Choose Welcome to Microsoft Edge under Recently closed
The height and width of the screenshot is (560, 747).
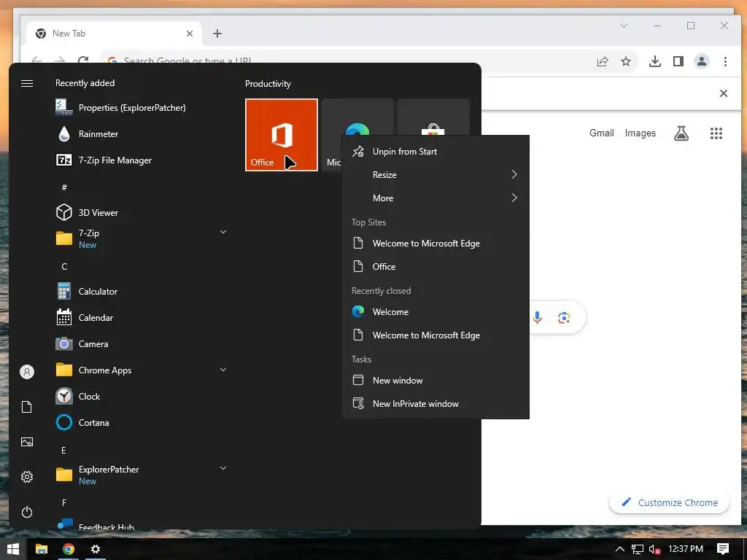coord(436,335)
